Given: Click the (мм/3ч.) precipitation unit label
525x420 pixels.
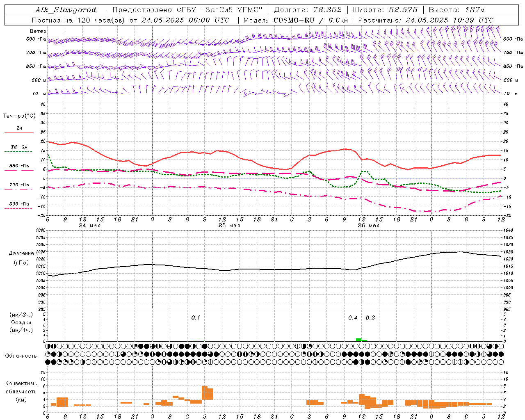Looking at the screenshot, I should (21, 315).
